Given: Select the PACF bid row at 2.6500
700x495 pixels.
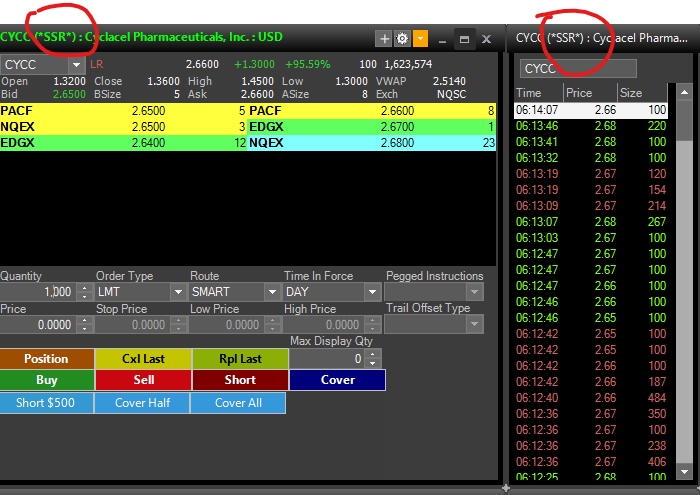Looking at the screenshot, I should 123,111.
